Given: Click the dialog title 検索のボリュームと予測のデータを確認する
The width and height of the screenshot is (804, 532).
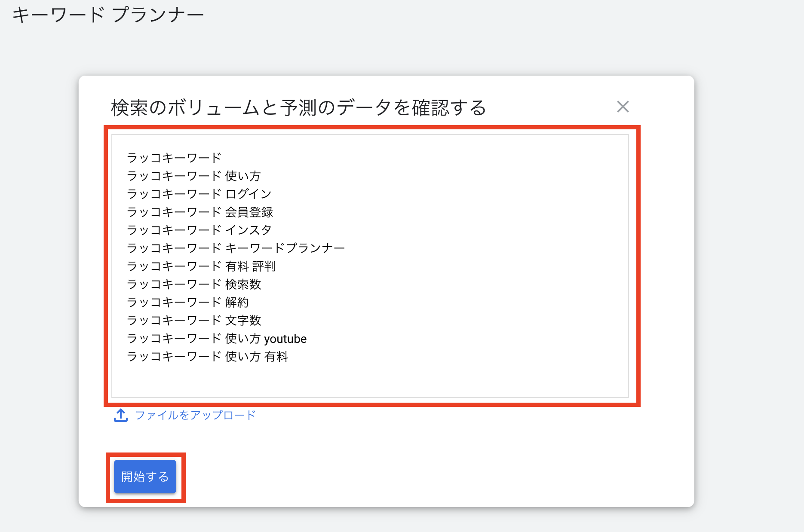Looking at the screenshot, I should (x=299, y=107).
